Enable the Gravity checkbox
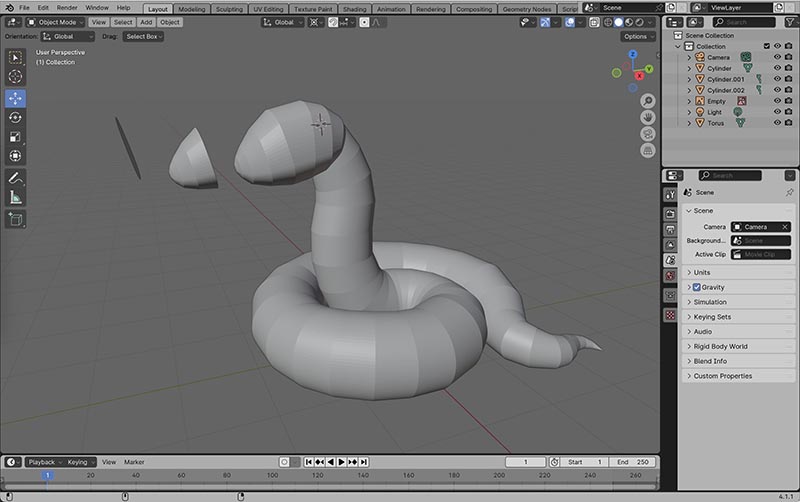The width and height of the screenshot is (800, 502). pyautogui.click(x=697, y=287)
